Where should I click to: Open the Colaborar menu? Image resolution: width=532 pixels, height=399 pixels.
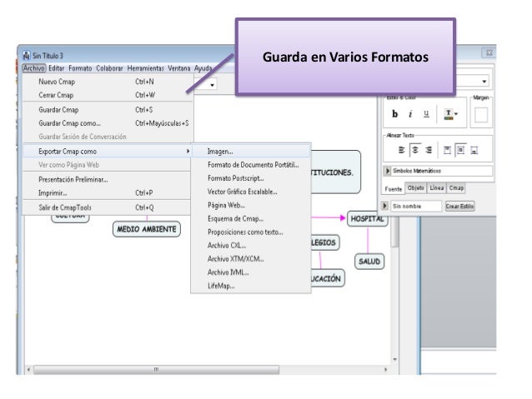(x=109, y=68)
